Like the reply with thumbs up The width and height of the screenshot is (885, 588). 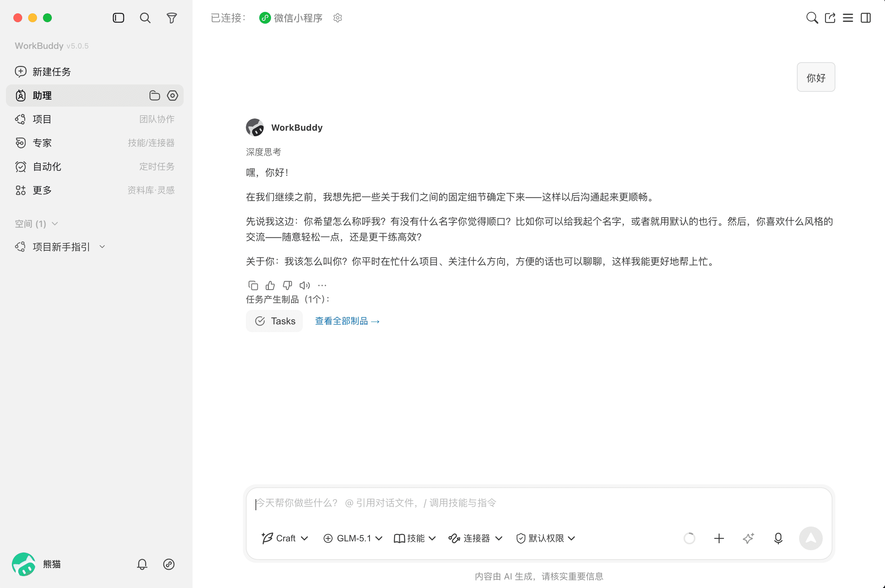click(270, 285)
